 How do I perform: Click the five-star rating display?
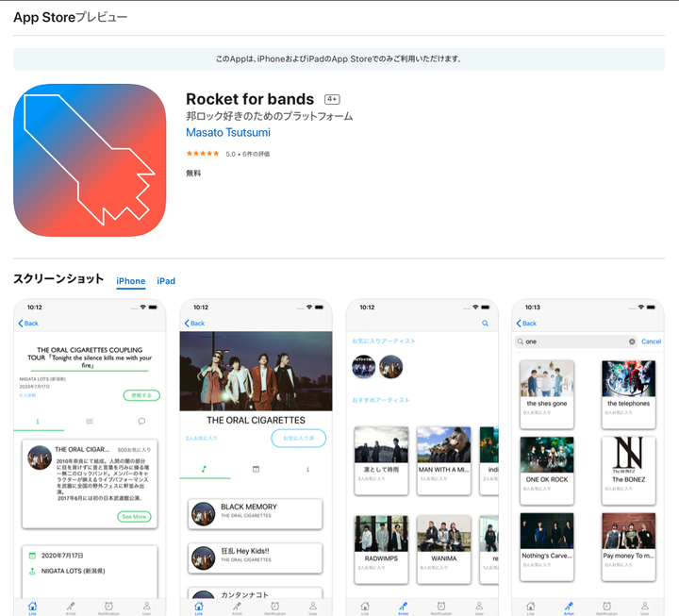[x=203, y=154]
